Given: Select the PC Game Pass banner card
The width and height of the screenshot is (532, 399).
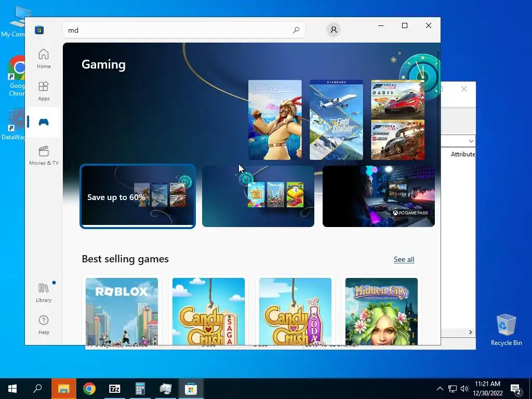Looking at the screenshot, I should pos(379,196).
